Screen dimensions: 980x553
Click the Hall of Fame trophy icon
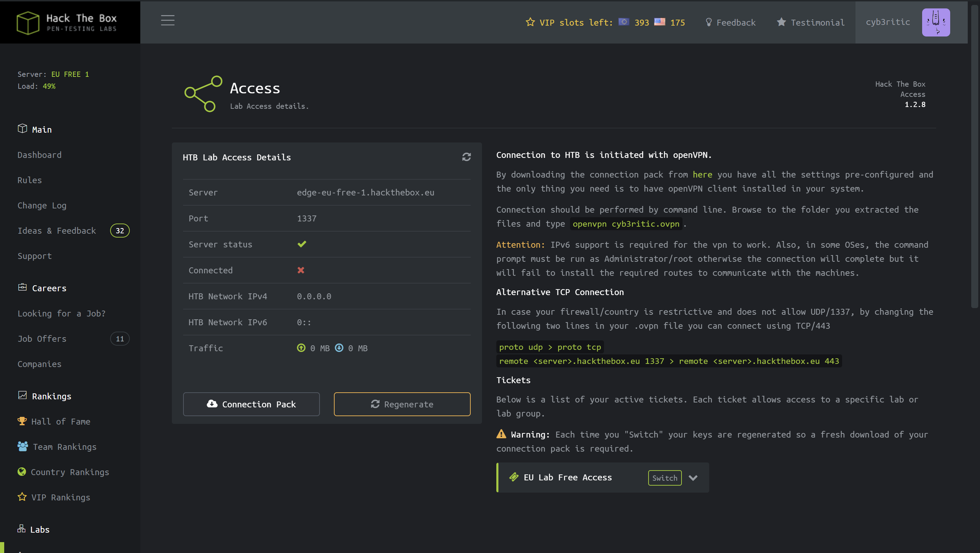click(x=22, y=421)
